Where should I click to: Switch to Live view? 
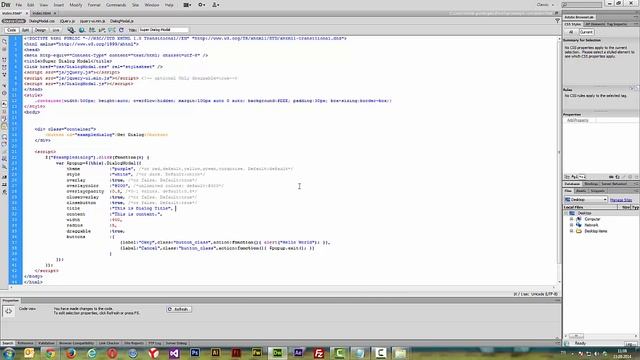(56, 30)
